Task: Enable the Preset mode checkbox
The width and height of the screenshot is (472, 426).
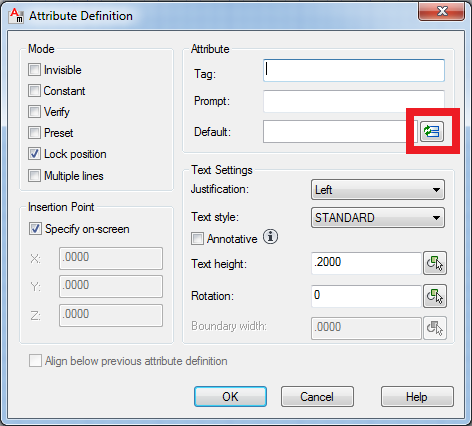Action: tap(34, 133)
